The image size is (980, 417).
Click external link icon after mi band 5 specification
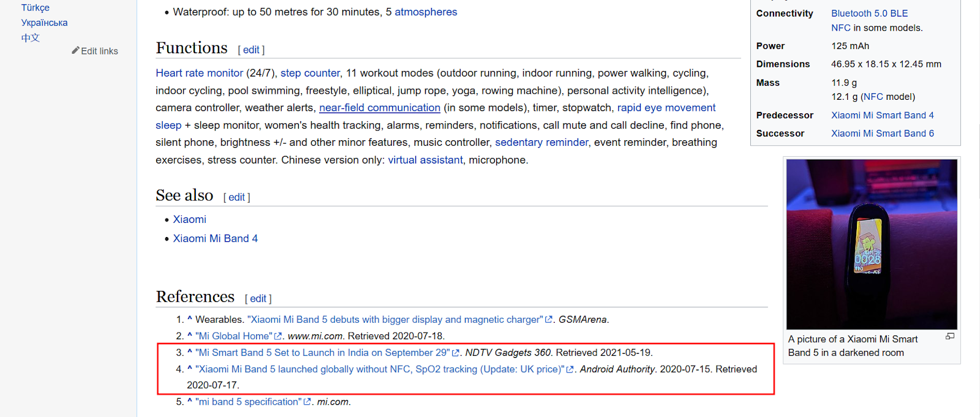click(x=307, y=402)
